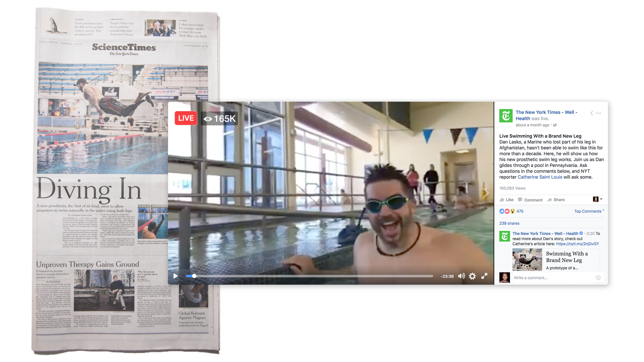Click the ScienceTimes newspaper masthead
The width and height of the screenshot is (644, 362).
click(x=124, y=47)
